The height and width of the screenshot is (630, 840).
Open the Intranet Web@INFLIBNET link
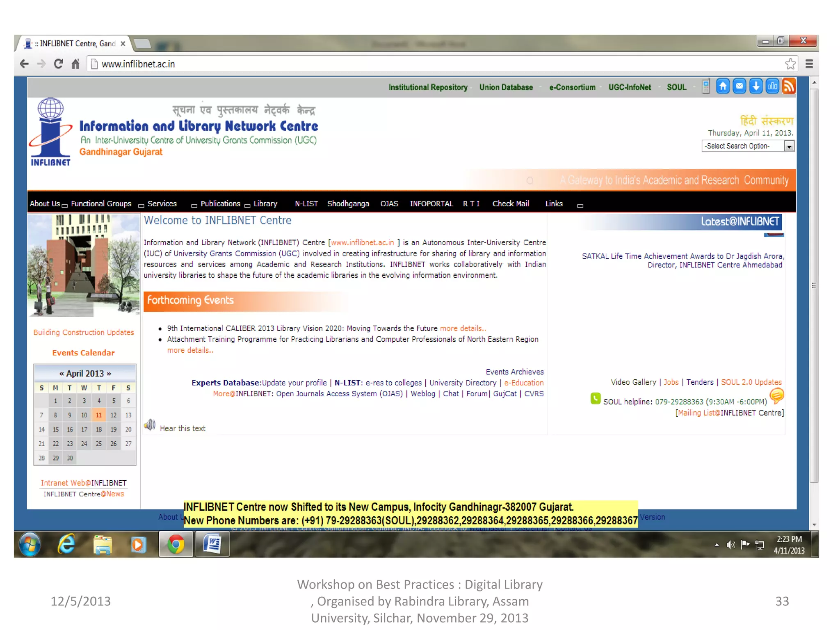84,483
